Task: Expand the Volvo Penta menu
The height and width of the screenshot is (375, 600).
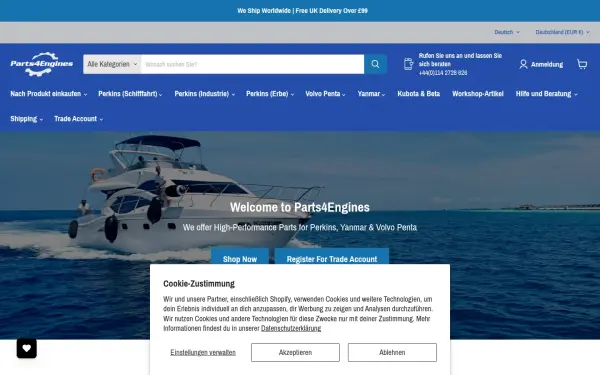Action: (325, 94)
